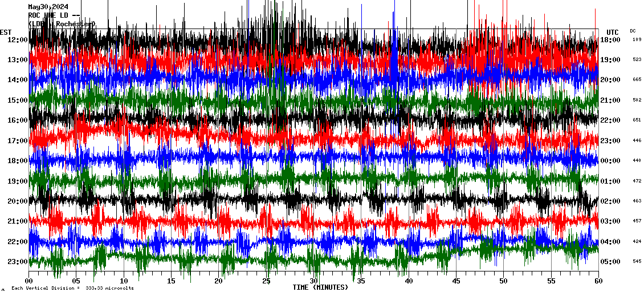Click the TIME (MINUTES) axis title

320,287
